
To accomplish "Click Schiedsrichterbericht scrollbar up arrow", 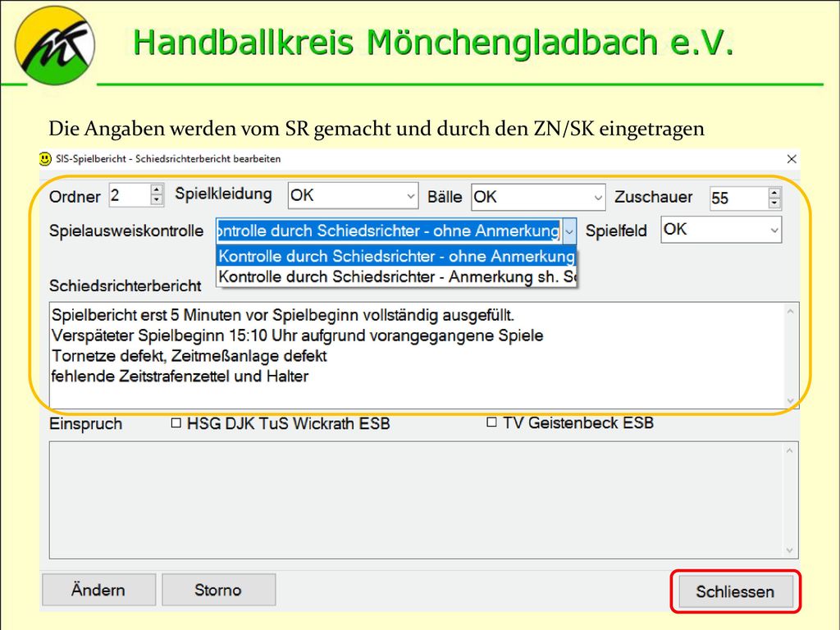I will click(791, 311).
